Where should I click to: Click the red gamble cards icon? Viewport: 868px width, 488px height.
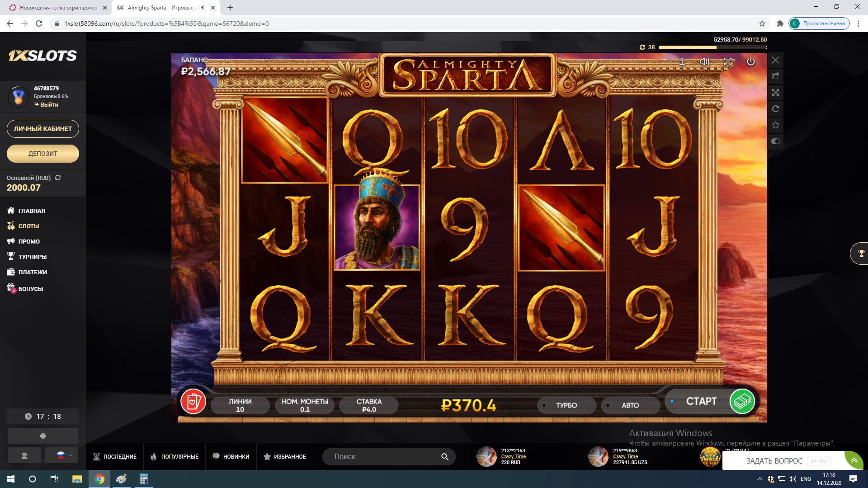(193, 401)
